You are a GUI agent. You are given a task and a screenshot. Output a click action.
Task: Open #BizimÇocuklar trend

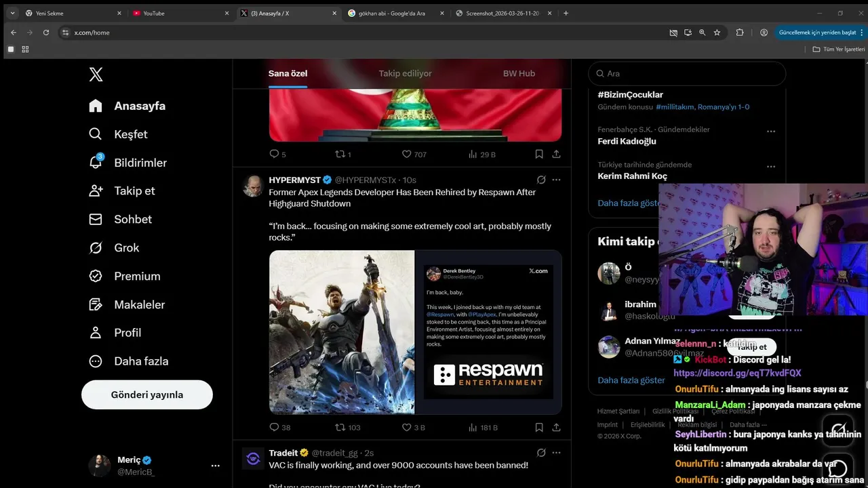coord(630,95)
